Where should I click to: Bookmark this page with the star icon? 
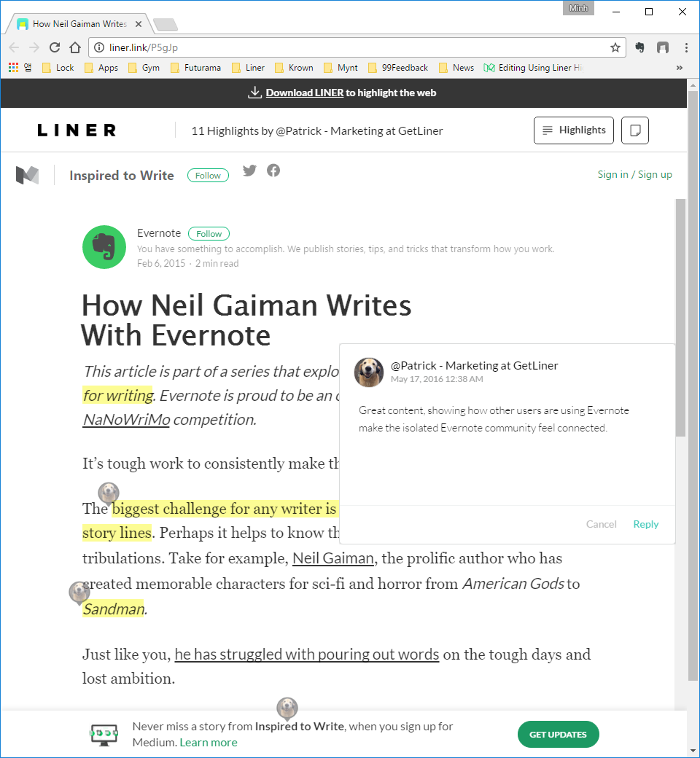tap(615, 47)
